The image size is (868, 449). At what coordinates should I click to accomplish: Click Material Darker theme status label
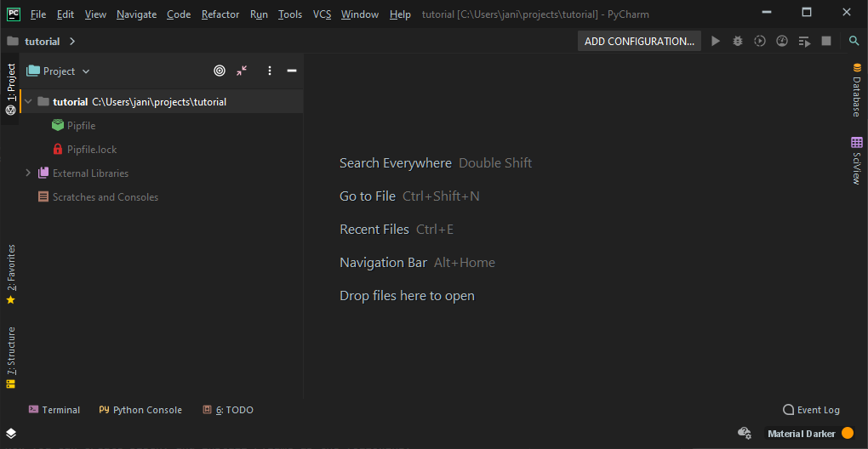click(801, 434)
